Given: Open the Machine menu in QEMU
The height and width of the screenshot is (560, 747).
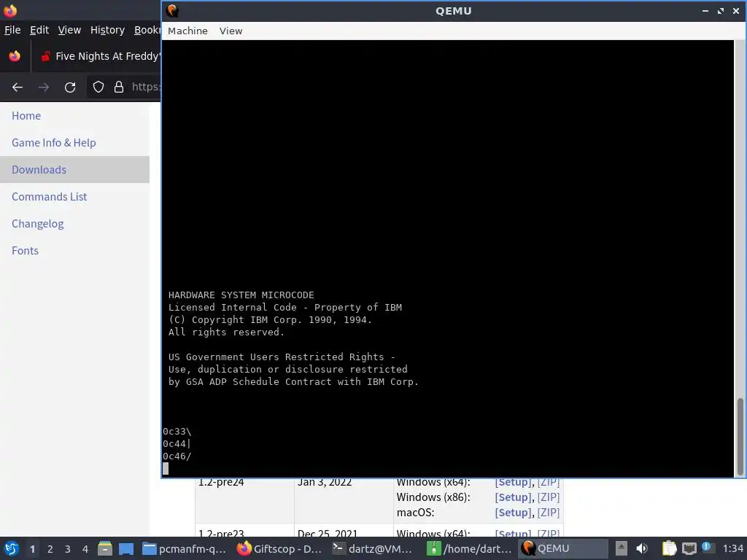Looking at the screenshot, I should click(187, 31).
